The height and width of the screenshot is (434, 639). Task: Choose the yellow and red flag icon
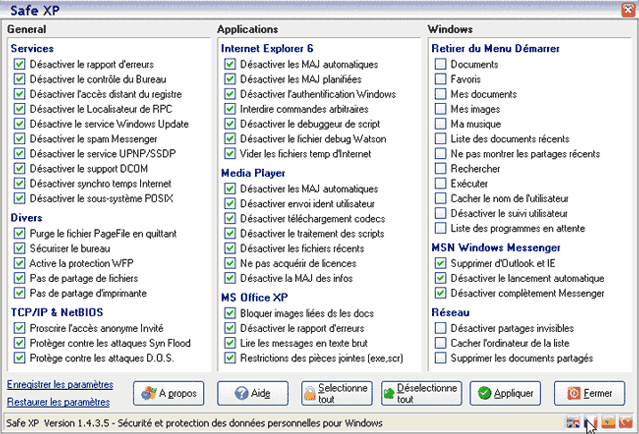[x=608, y=423]
